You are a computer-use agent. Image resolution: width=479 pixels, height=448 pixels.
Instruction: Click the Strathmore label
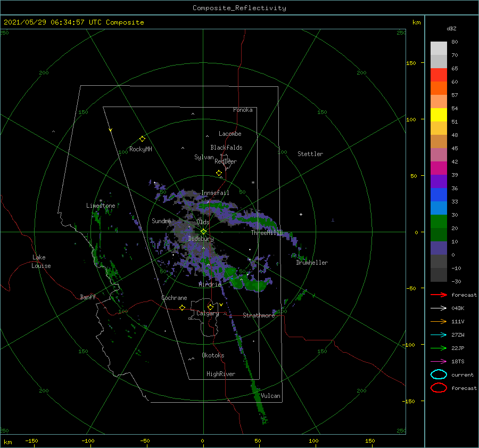pyautogui.click(x=259, y=315)
